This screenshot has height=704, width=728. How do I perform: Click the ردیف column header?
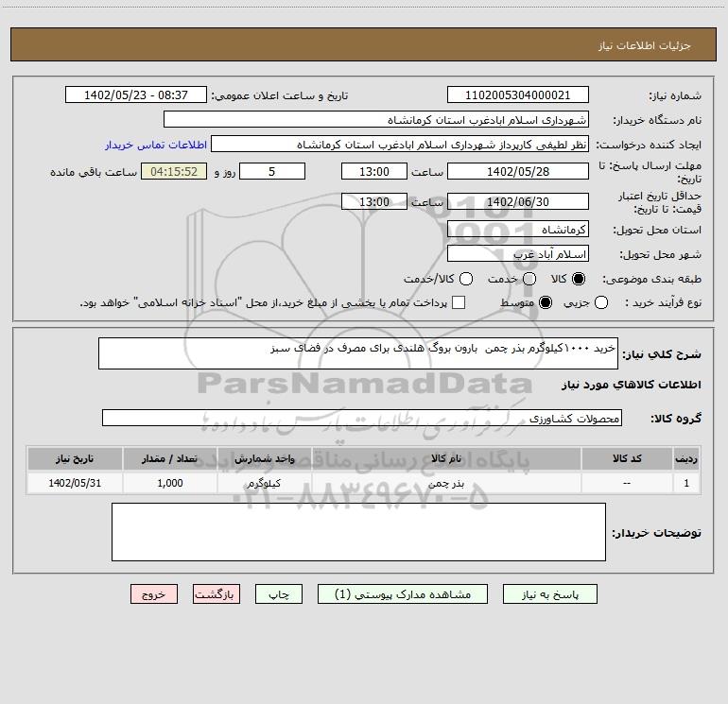point(686,459)
